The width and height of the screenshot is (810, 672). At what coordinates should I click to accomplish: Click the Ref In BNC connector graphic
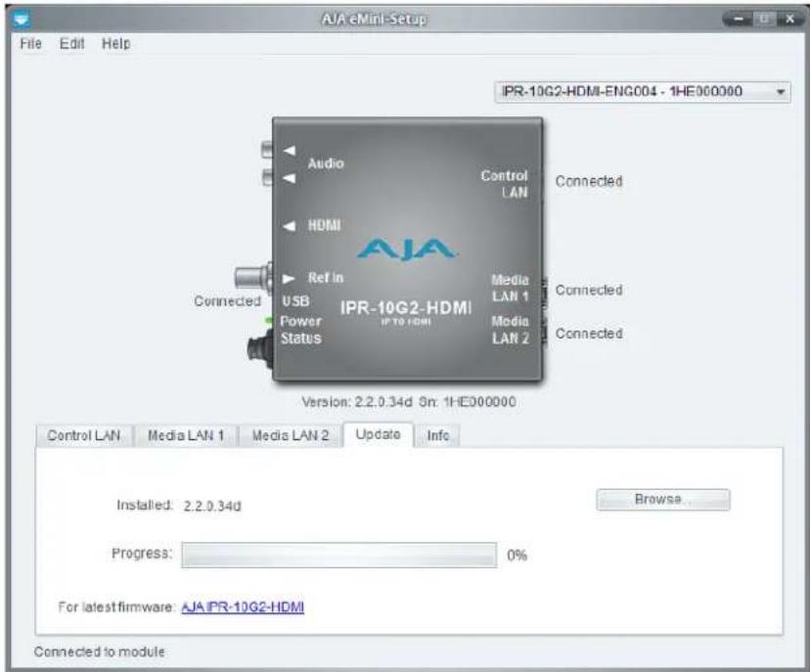coord(253,277)
